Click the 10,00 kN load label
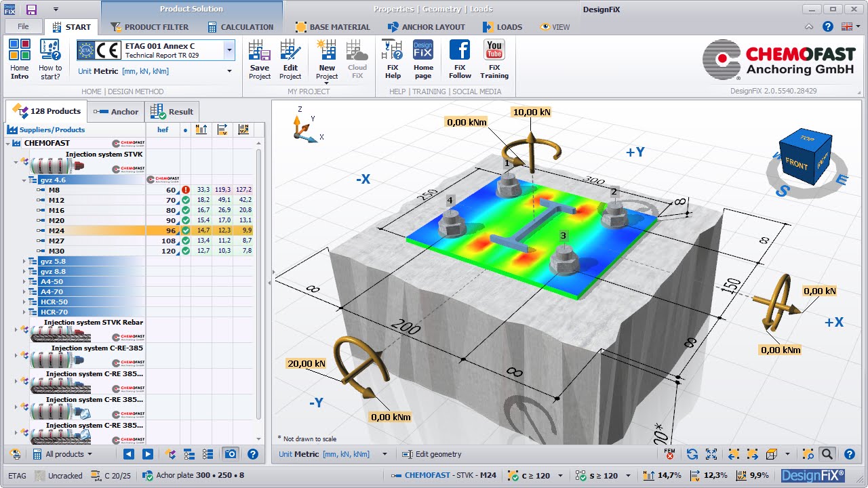 click(x=531, y=112)
